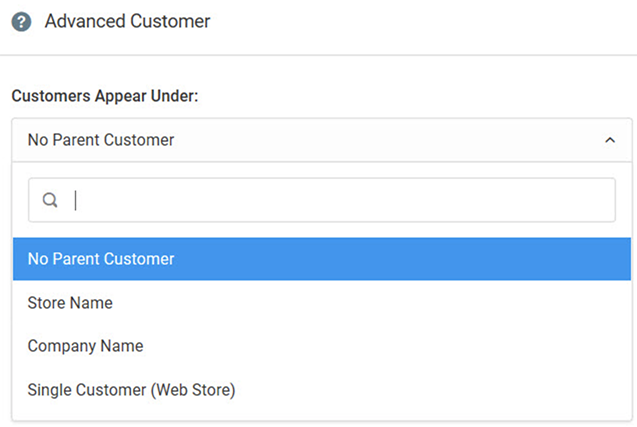Pick Single Customer (Web Store) option
The image size is (637, 427).
pyautogui.click(x=131, y=390)
